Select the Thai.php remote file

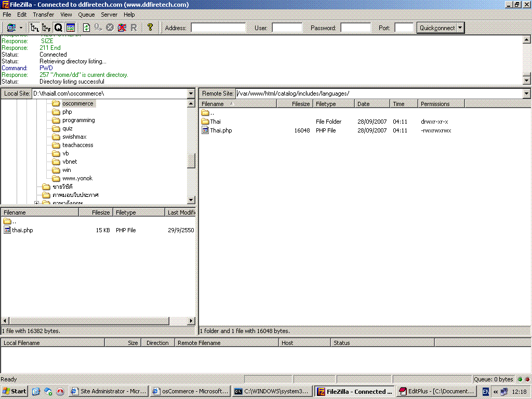pyautogui.click(x=221, y=130)
